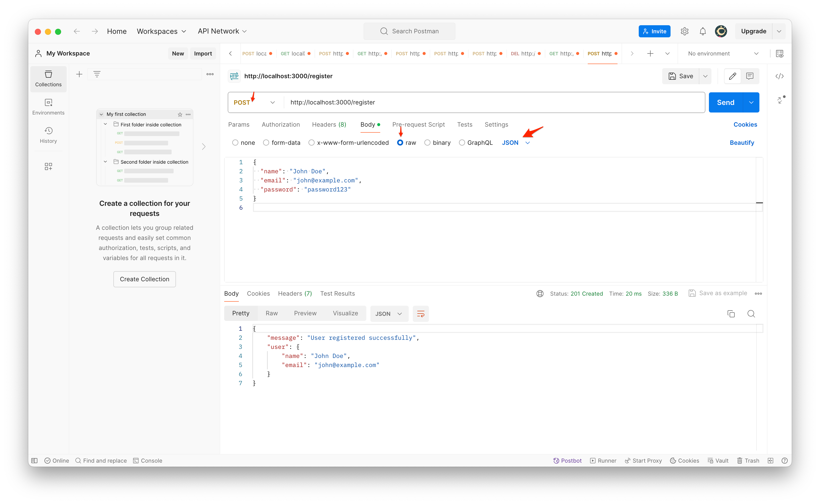Click the Create Collection button
This screenshot has width=820, height=504.
tap(144, 279)
